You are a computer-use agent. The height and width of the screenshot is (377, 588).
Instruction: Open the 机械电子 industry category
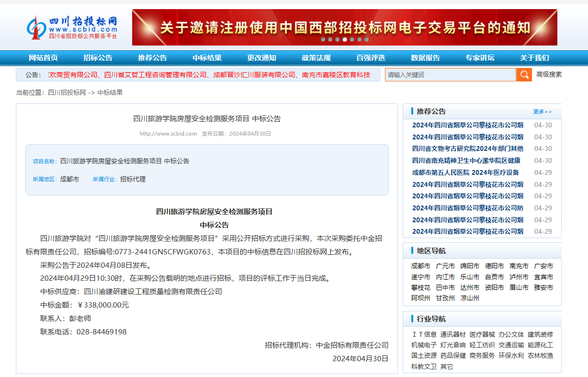coord(424,345)
